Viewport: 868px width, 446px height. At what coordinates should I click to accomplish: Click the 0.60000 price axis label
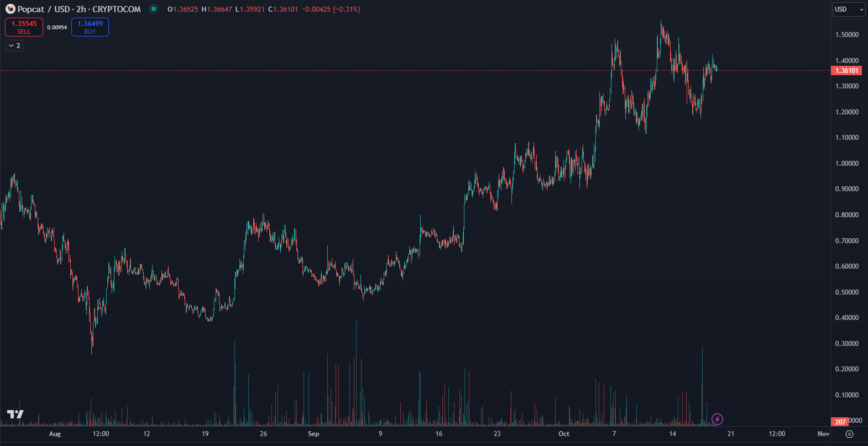(x=847, y=266)
